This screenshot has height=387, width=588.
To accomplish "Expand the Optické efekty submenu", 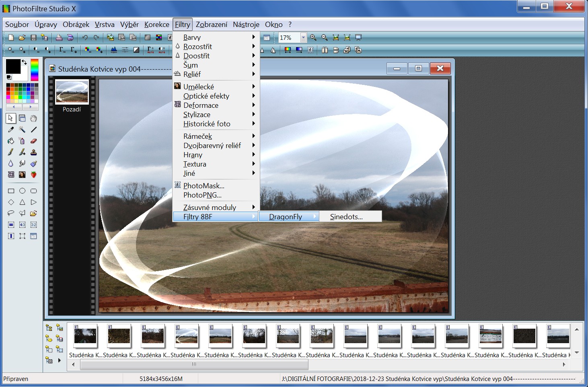I will coord(216,96).
